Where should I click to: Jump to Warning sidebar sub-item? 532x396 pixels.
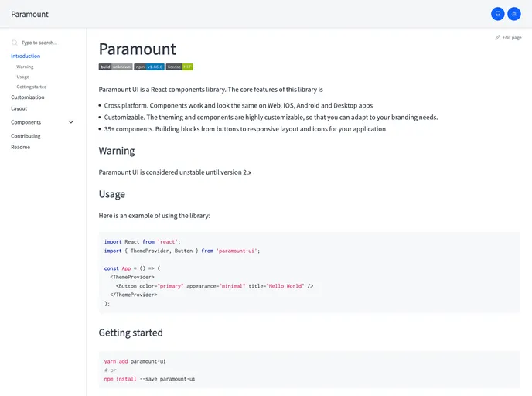[x=25, y=67]
